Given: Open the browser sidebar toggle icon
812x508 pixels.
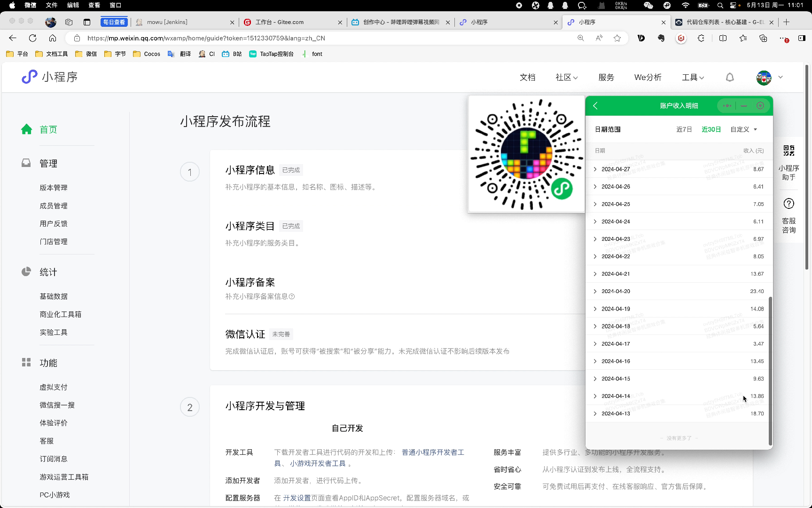Looking at the screenshot, I should [802, 38].
